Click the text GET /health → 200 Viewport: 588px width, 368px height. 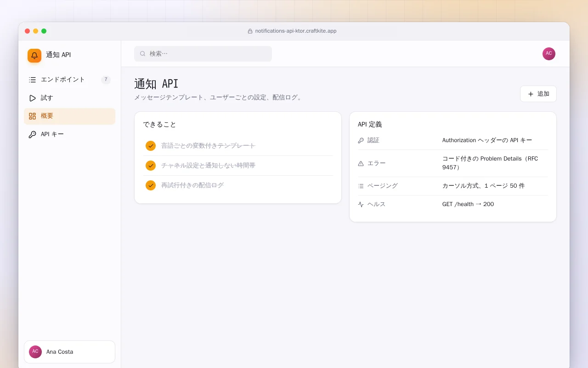[x=468, y=204]
